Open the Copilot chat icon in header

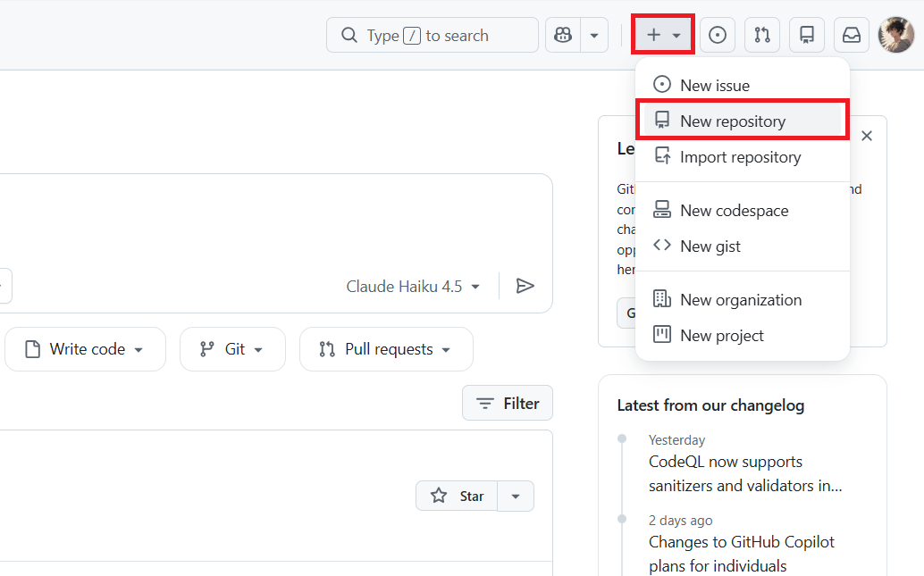click(563, 36)
